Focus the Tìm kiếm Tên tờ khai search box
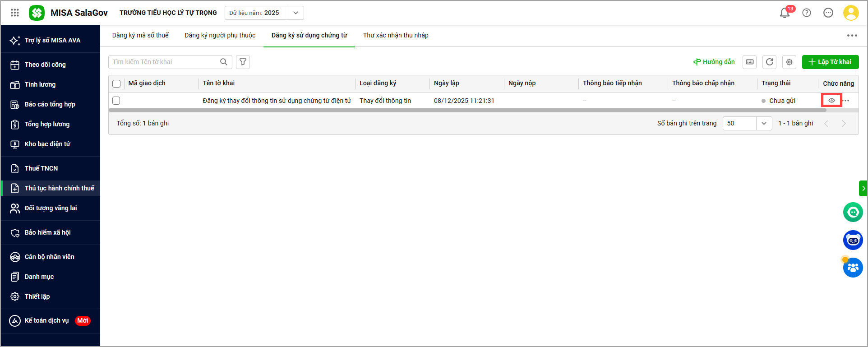Viewport: 868px width, 347px height. click(x=165, y=62)
